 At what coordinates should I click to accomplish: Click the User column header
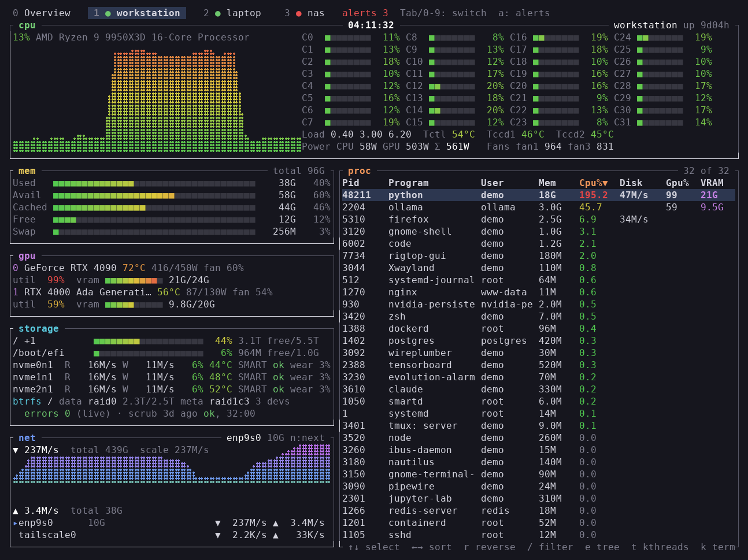click(x=493, y=183)
